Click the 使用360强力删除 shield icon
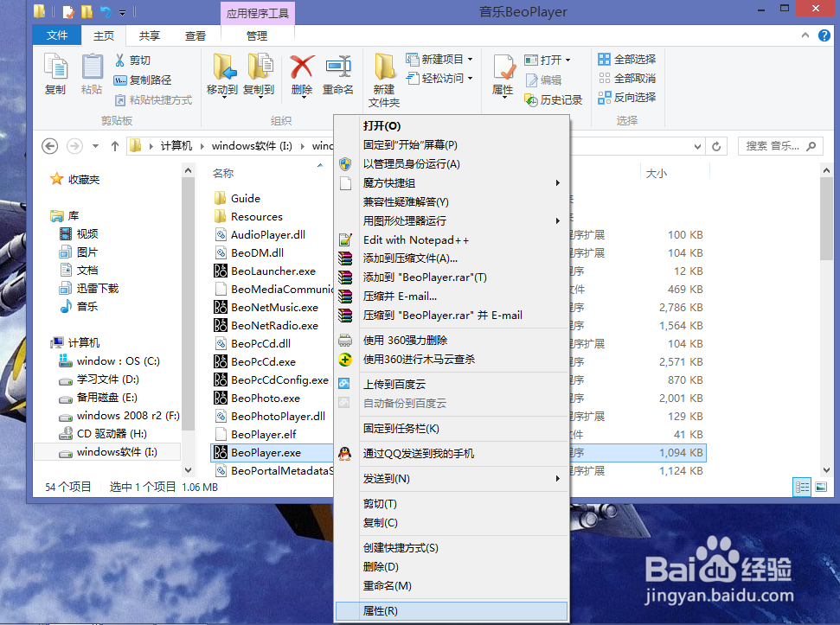Viewport: 840px width, 625px height. point(345,340)
